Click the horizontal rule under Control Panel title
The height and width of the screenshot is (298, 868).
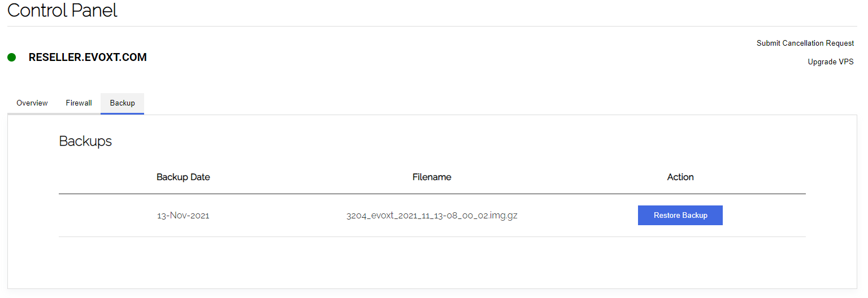(x=432, y=26)
